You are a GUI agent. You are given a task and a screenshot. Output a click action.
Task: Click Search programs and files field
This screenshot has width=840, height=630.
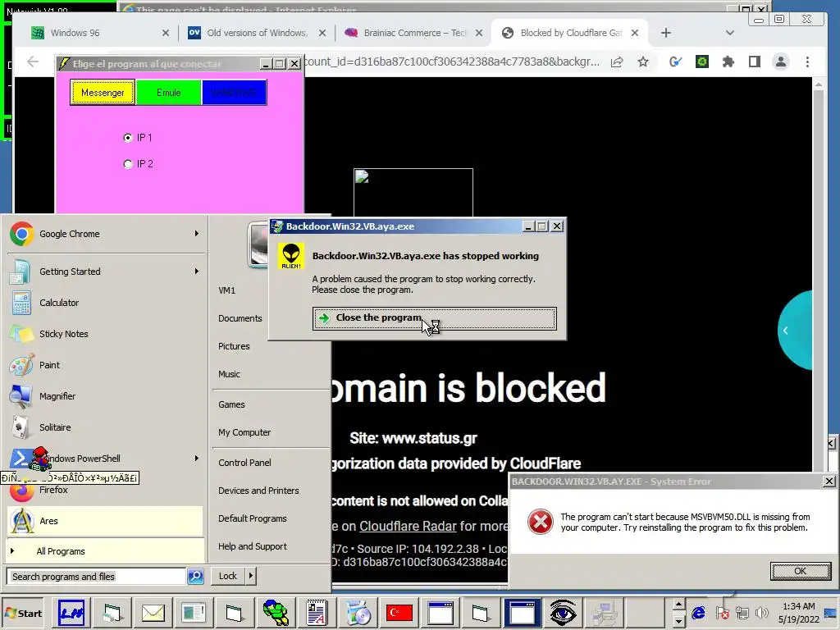(x=97, y=577)
